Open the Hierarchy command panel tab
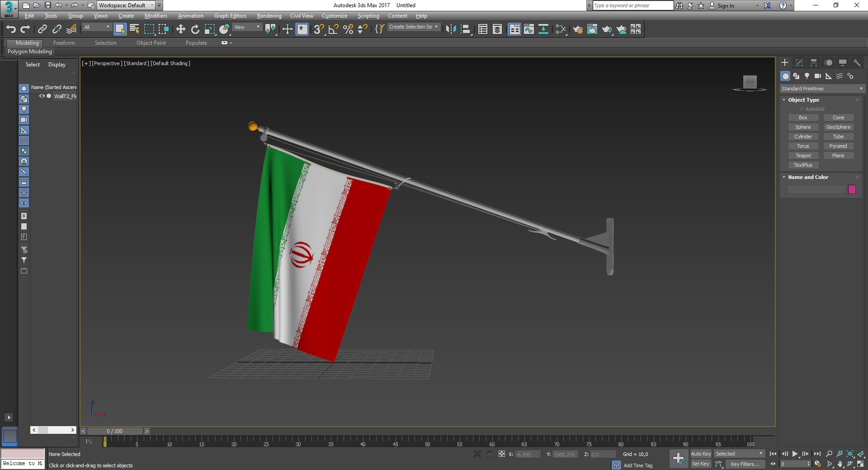The image size is (868, 470). pos(813,63)
